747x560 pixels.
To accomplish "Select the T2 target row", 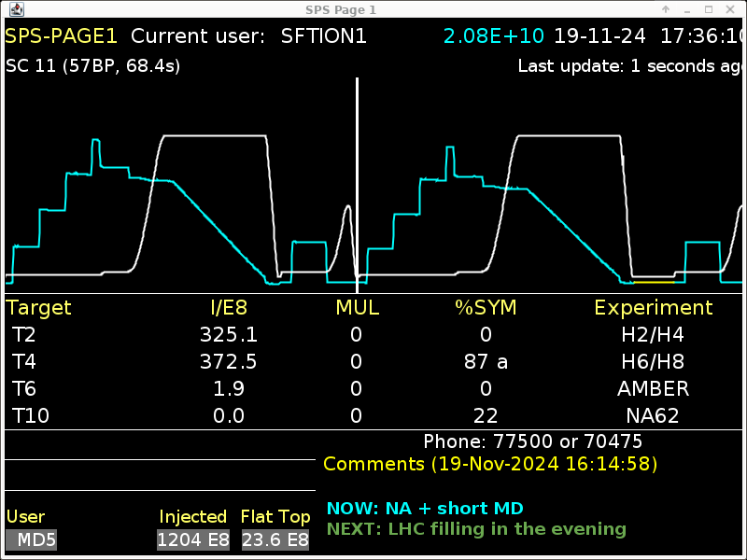I will pyautogui.click(x=23, y=335).
